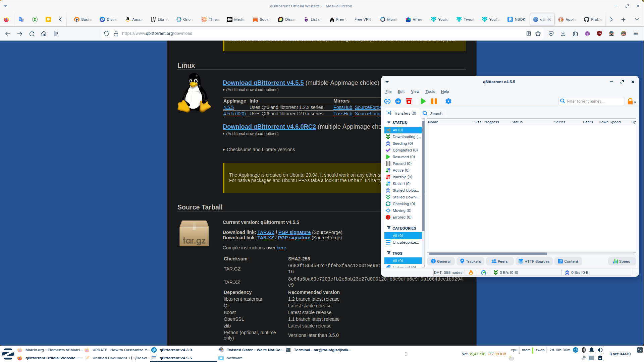Open the Tools menu

430,92
